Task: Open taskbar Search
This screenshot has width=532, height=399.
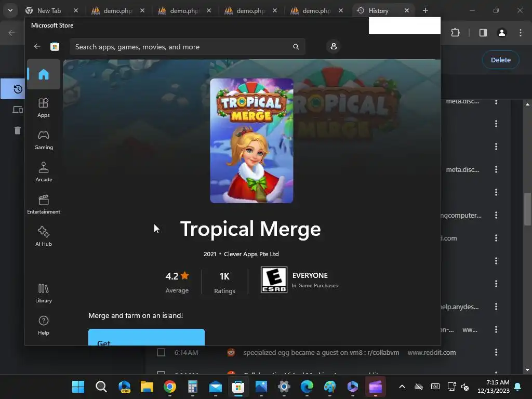Action: coord(101,387)
